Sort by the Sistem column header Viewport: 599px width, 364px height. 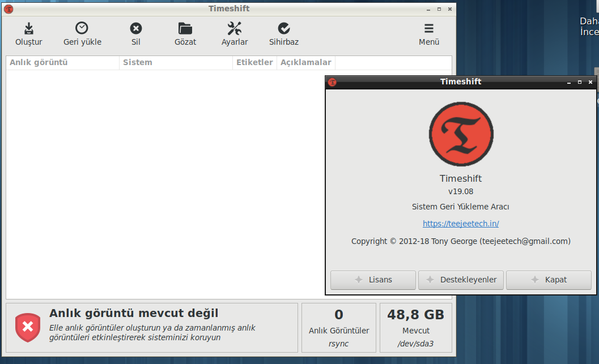pos(176,63)
